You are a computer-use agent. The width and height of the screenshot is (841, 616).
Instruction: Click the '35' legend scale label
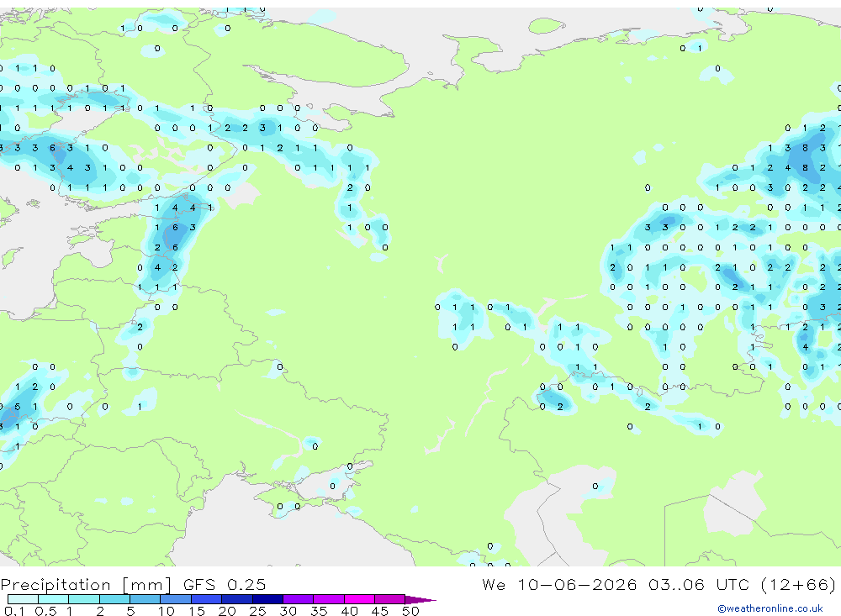point(319,611)
